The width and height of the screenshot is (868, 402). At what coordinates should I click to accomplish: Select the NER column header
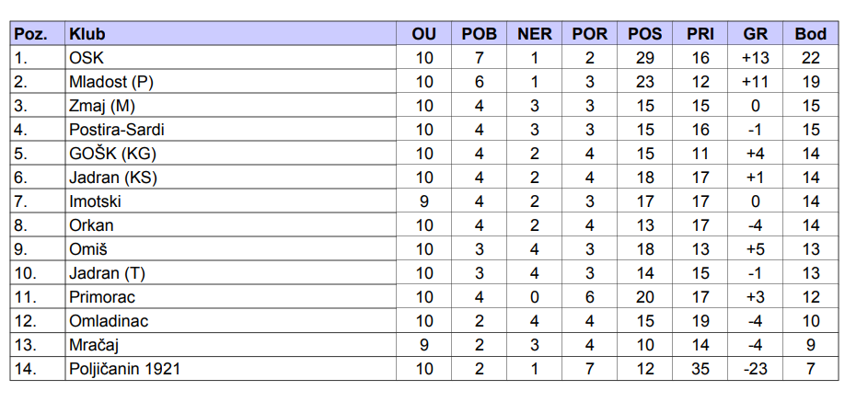(x=535, y=34)
